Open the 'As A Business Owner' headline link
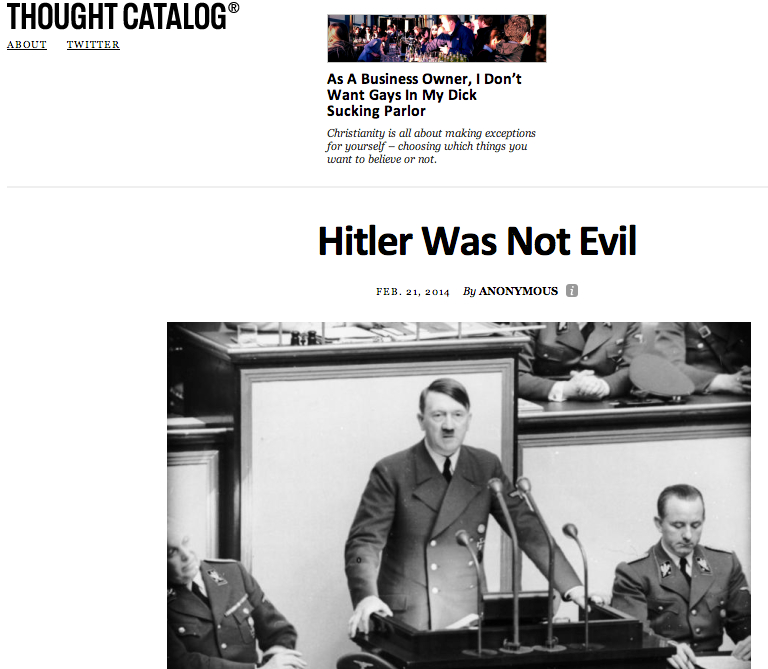 click(424, 95)
